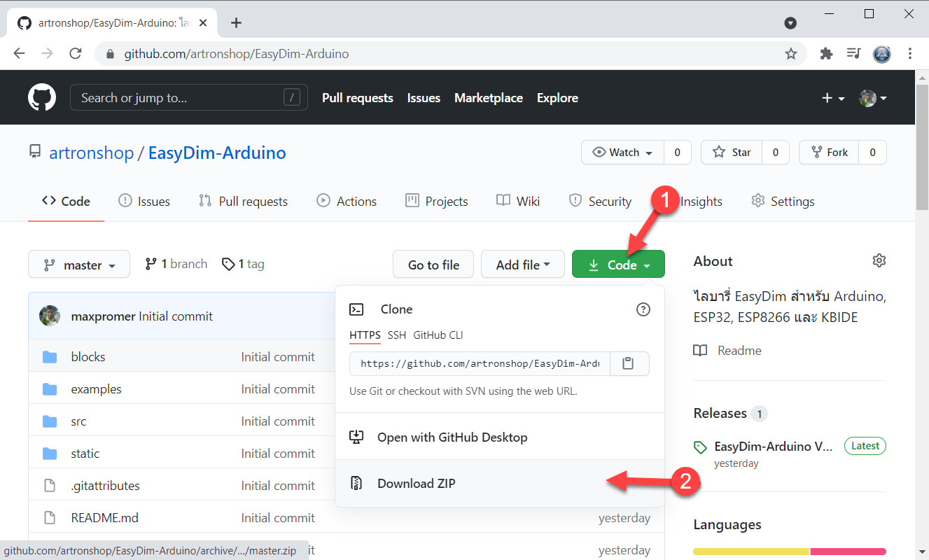Fork the repository with the Fork button

[x=829, y=153]
